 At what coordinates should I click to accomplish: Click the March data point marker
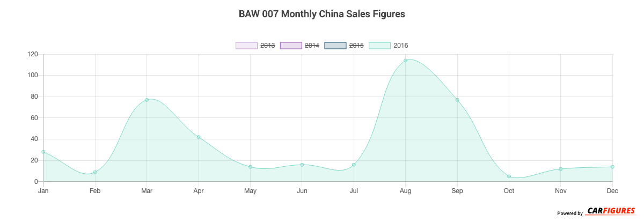click(147, 100)
